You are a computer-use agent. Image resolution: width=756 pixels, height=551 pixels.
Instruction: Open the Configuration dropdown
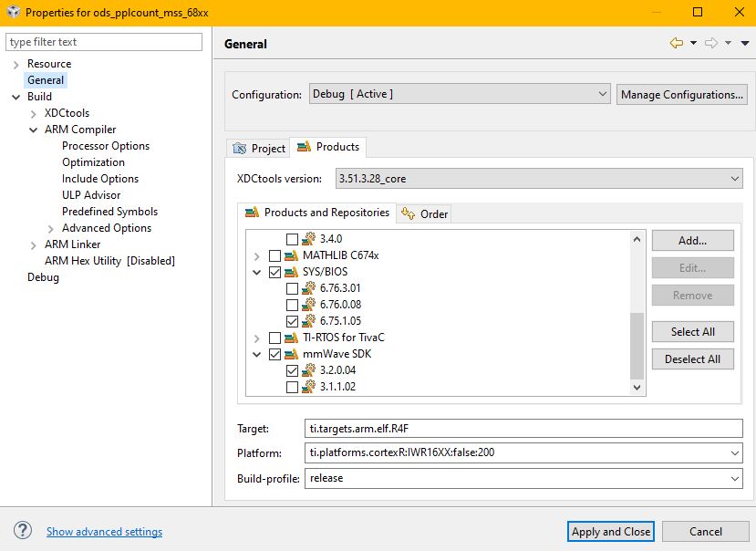click(460, 94)
